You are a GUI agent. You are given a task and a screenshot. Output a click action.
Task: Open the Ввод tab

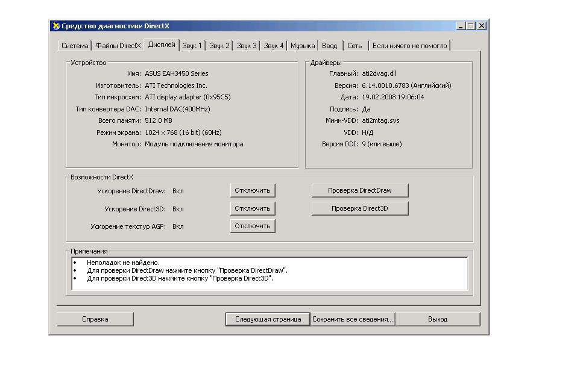coord(330,46)
